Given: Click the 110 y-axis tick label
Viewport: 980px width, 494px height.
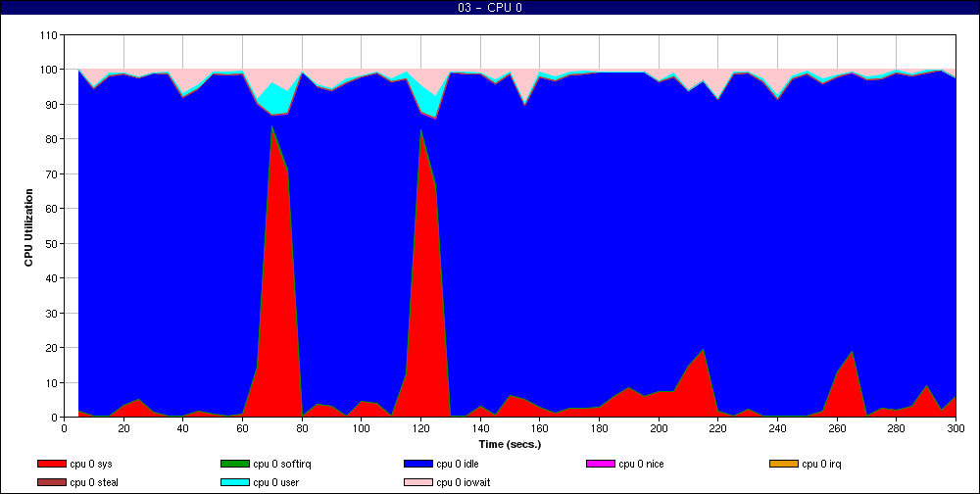Looking at the screenshot, I should point(51,35).
